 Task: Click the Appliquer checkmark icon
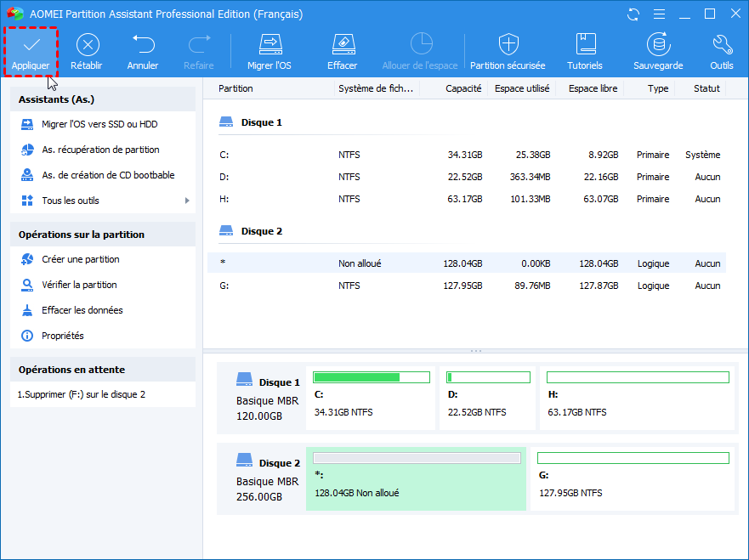[x=31, y=44]
